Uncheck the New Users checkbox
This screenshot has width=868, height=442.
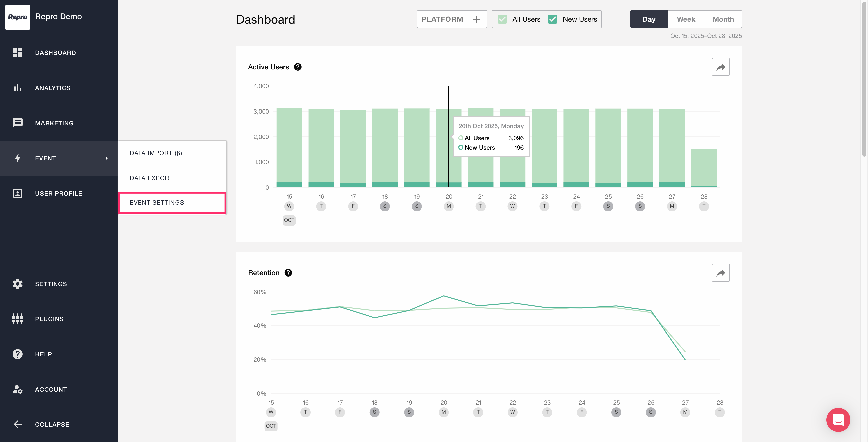click(553, 19)
